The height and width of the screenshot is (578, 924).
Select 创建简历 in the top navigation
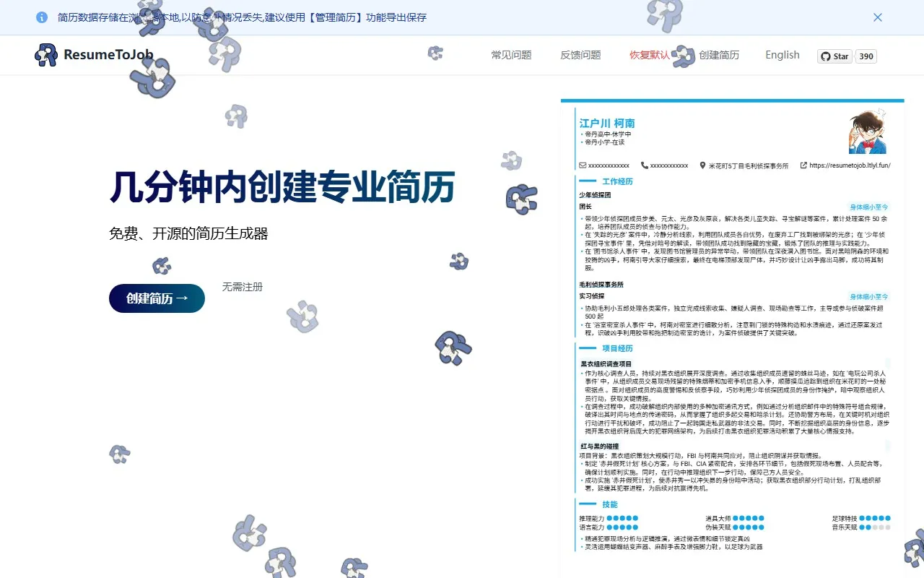tap(719, 55)
